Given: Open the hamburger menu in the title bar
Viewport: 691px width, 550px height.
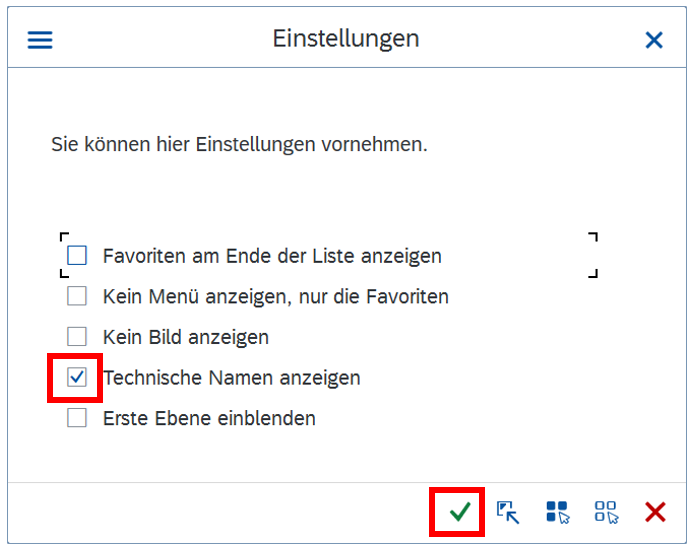Looking at the screenshot, I should (x=40, y=40).
